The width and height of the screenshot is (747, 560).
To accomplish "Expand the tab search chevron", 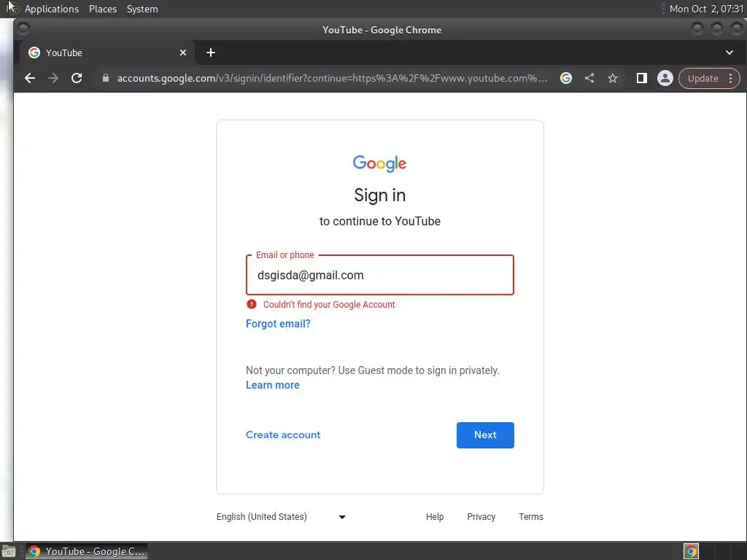I will (729, 52).
